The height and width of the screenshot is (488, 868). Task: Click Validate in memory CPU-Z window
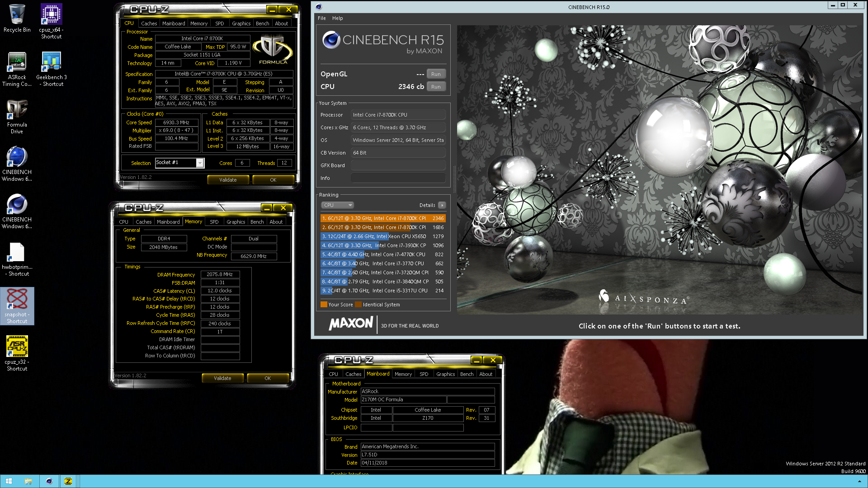tap(222, 378)
